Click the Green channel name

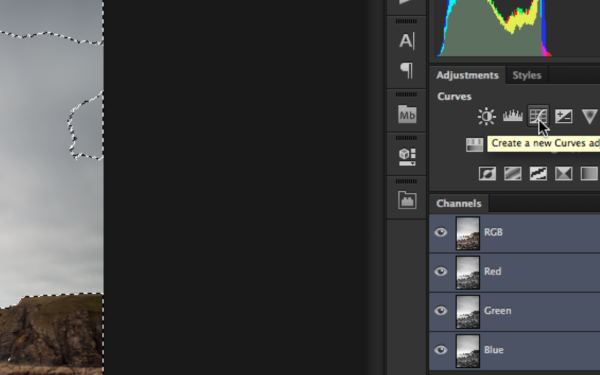coord(497,311)
